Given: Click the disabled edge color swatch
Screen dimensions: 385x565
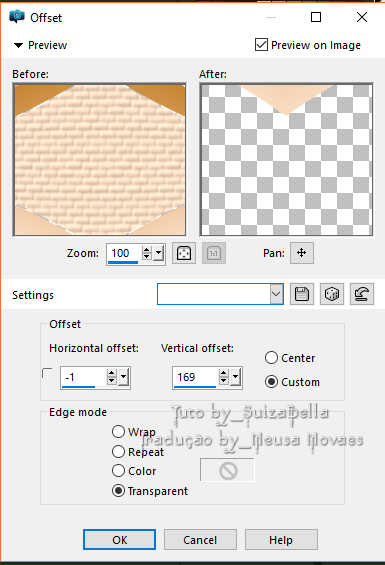Looking at the screenshot, I should click(x=227, y=470).
